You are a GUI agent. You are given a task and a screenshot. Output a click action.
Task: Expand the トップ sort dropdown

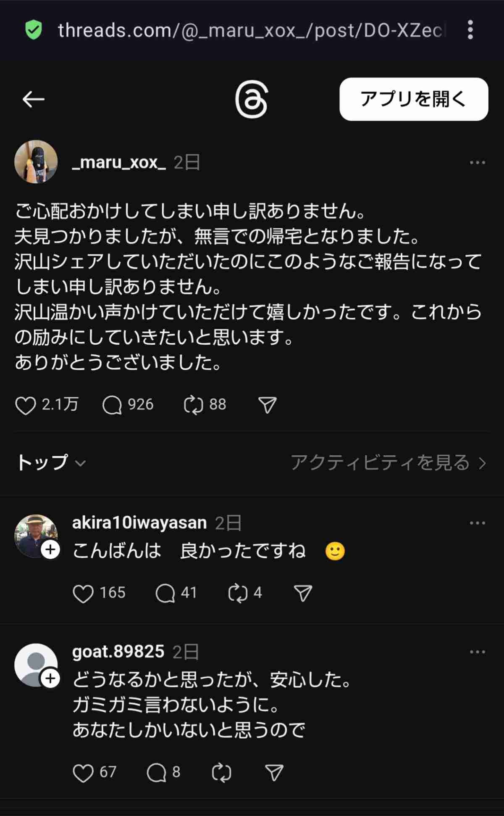51,463
